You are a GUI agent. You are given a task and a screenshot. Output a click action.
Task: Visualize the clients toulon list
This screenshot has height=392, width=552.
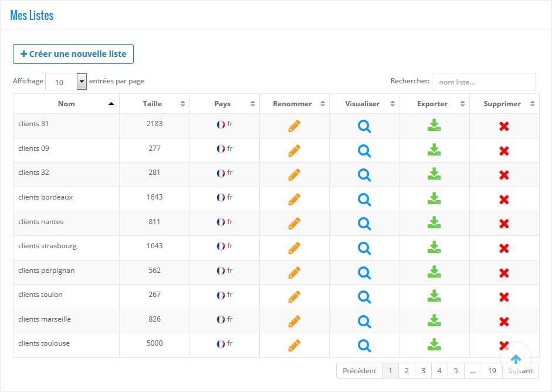(x=364, y=297)
